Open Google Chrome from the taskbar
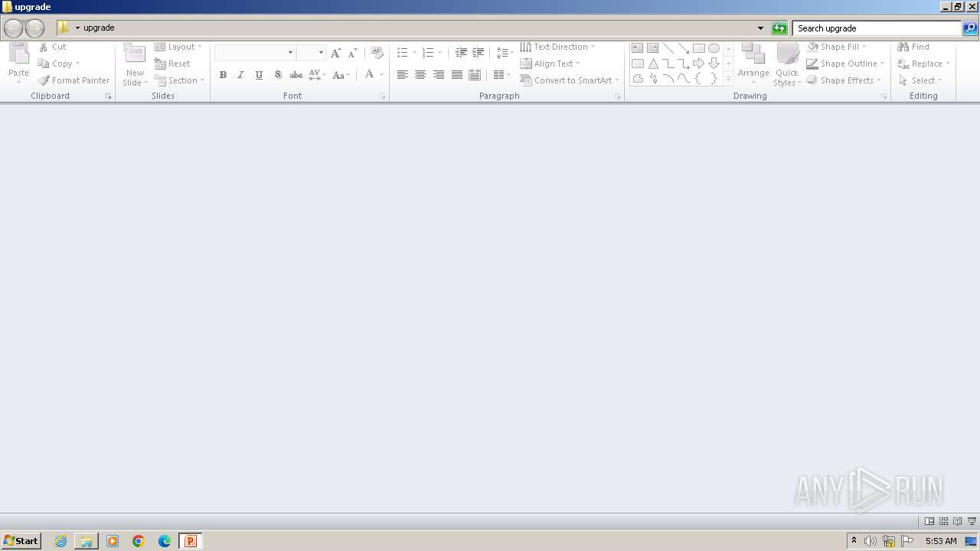The image size is (980, 551). click(x=139, y=541)
